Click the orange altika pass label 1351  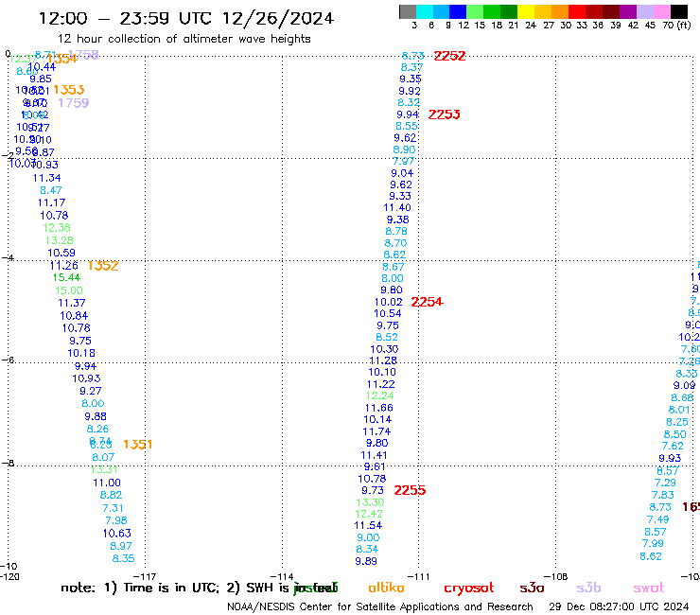pyautogui.click(x=137, y=445)
